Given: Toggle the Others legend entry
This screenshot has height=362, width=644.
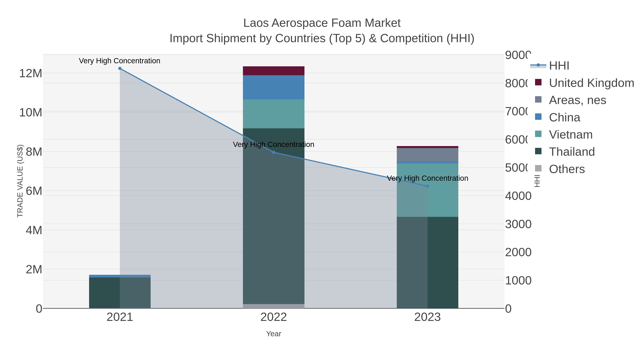Looking at the screenshot, I should [560, 169].
